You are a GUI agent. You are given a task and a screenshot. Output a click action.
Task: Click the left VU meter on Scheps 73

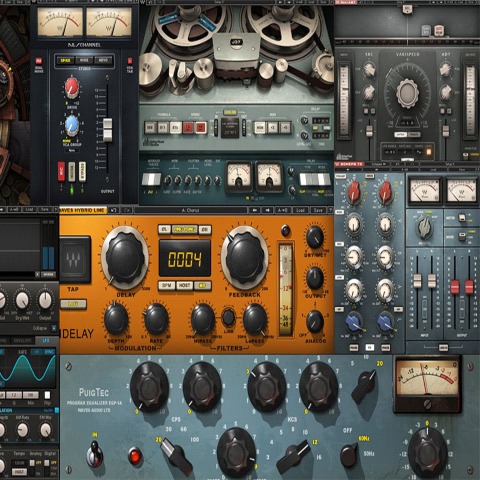click(x=424, y=190)
